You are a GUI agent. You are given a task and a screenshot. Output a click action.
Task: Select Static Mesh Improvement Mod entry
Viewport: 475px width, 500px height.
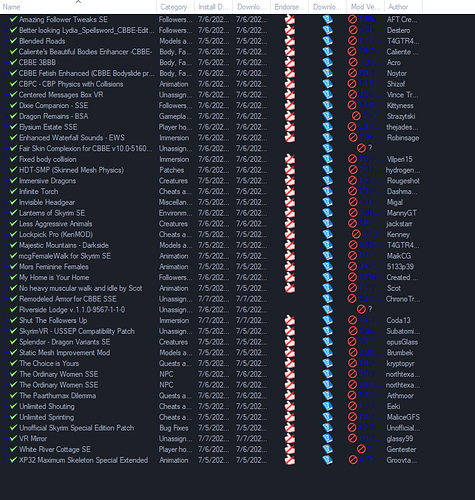tap(64, 353)
